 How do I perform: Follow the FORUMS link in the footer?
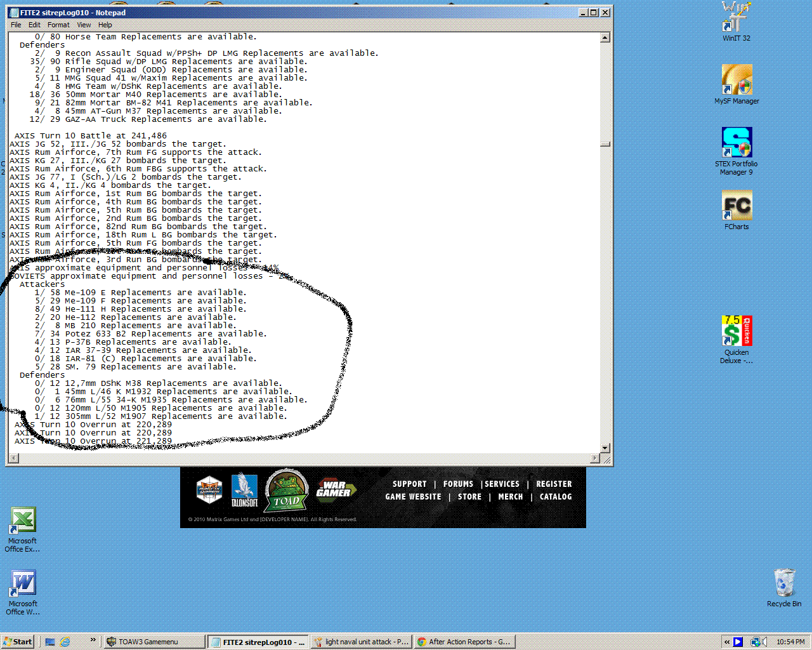(458, 484)
